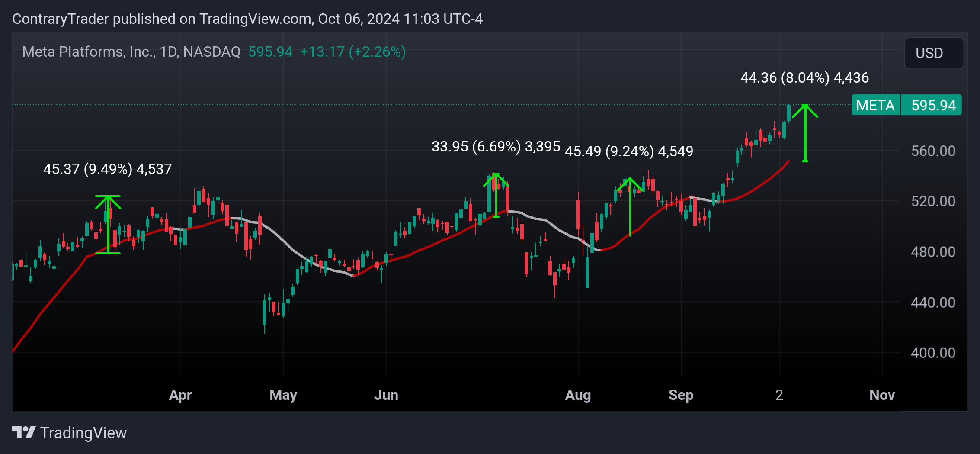Click the USD currency button
The width and height of the screenshot is (980, 454).
click(x=934, y=53)
